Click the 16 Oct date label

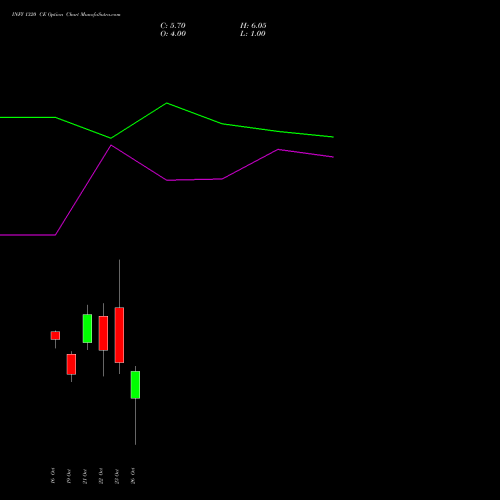53,476
